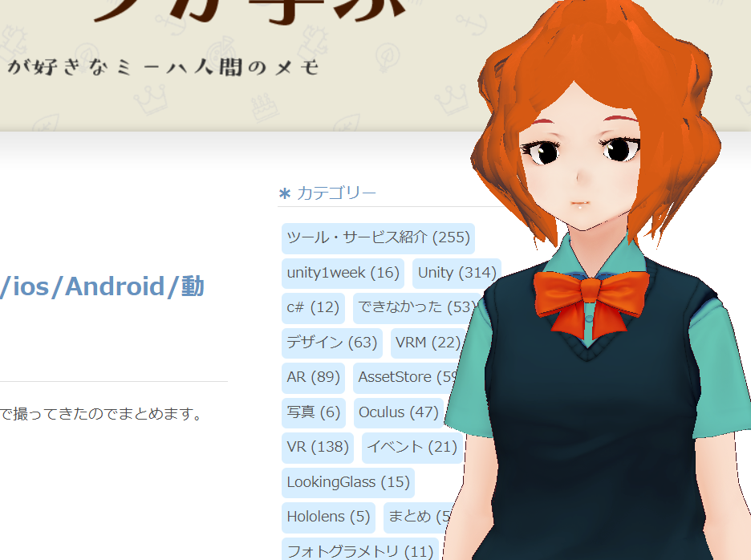Open the LookingGlass (15) category tag

(348, 483)
